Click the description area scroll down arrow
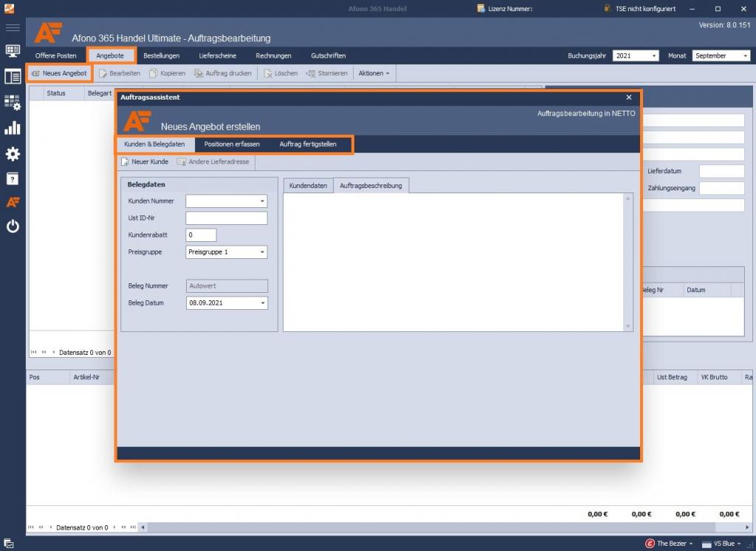This screenshot has height=551, width=756. pyautogui.click(x=628, y=326)
